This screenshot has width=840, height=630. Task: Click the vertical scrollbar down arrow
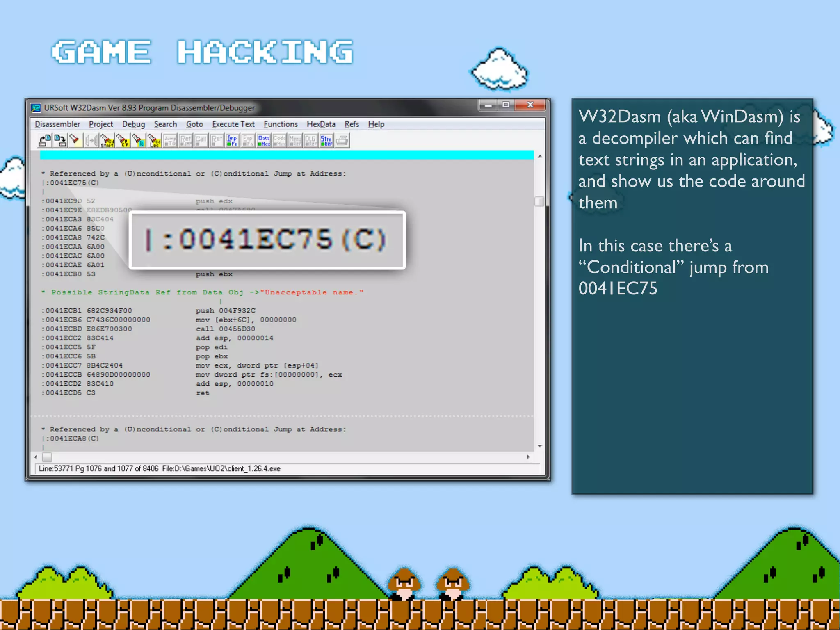[x=540, y=446]
